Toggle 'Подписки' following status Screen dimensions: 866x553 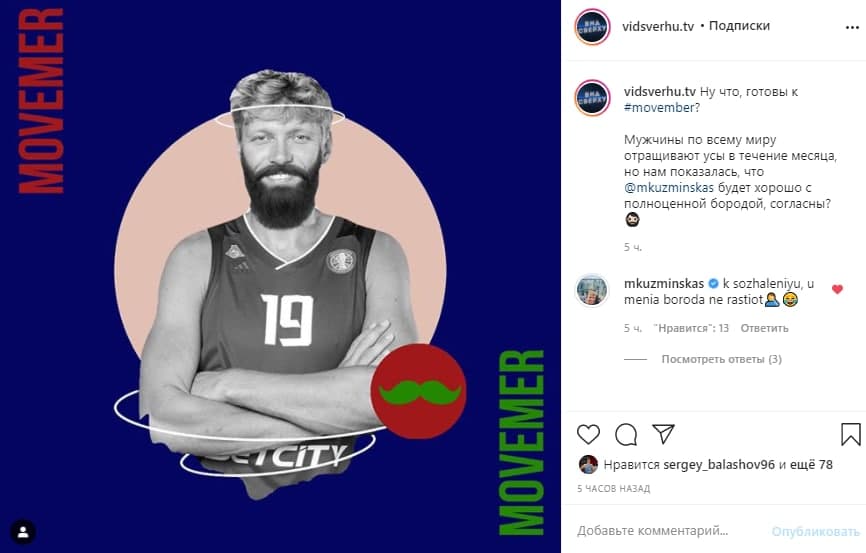click(739, 26)
